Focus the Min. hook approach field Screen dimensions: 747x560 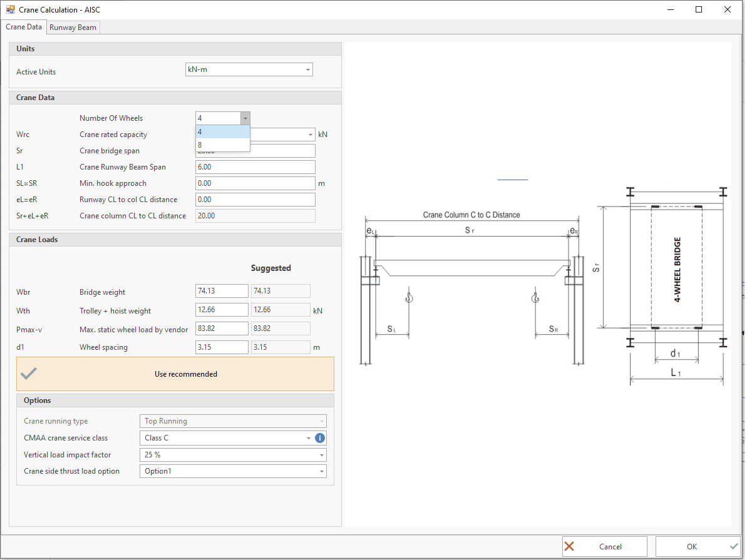[x=255, y=183]
